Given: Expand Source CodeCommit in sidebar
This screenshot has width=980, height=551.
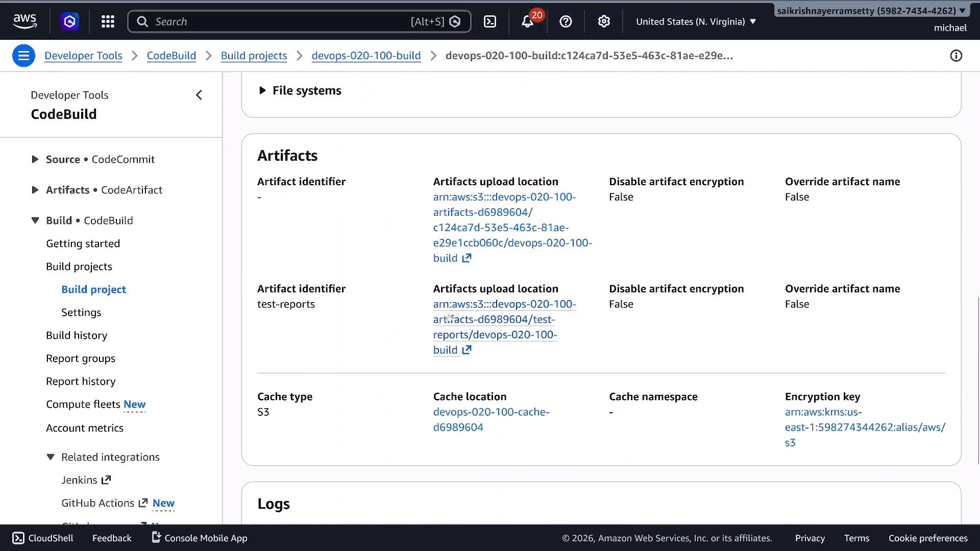Looking at the screenshot, I should [x=35, y=159].
